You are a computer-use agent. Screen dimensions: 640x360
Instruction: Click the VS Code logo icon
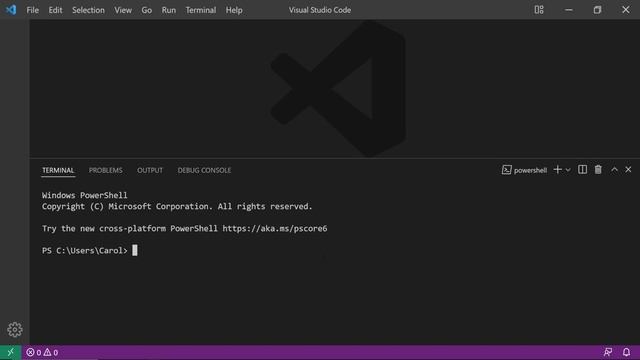pos(11,9)
